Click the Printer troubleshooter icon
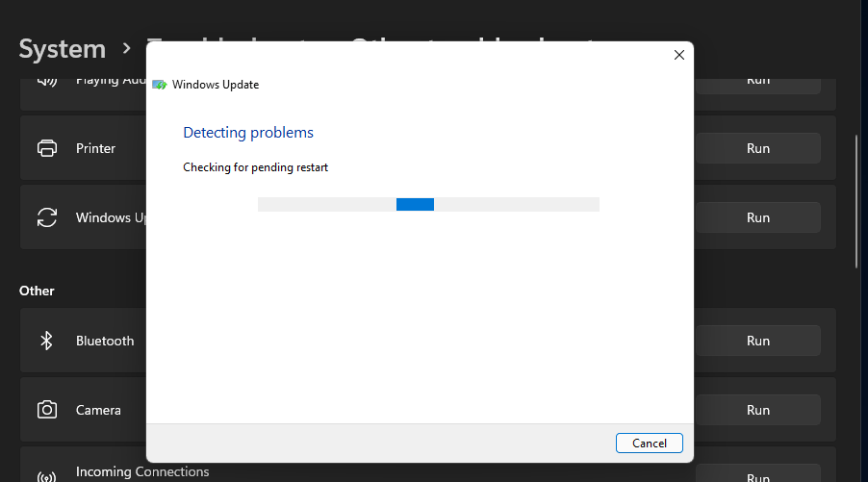Image resolution: width=868 pixels, height=482 pixels. pos(46,148)
